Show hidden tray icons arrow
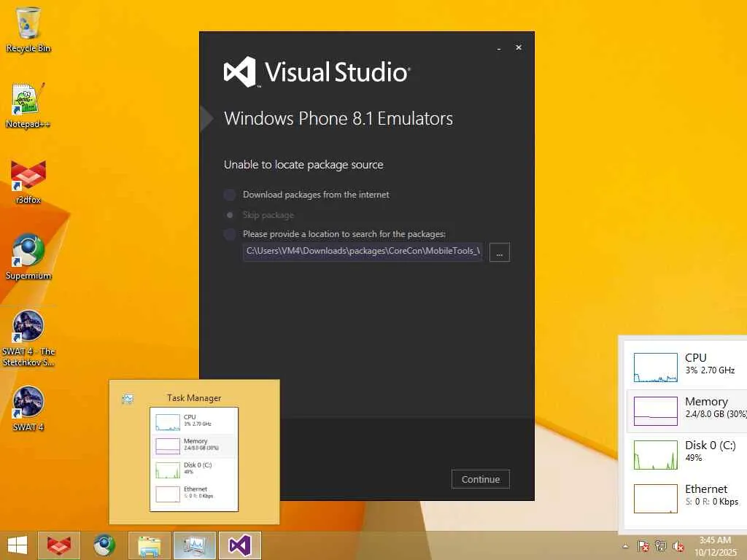 click(x=625, y=546)
